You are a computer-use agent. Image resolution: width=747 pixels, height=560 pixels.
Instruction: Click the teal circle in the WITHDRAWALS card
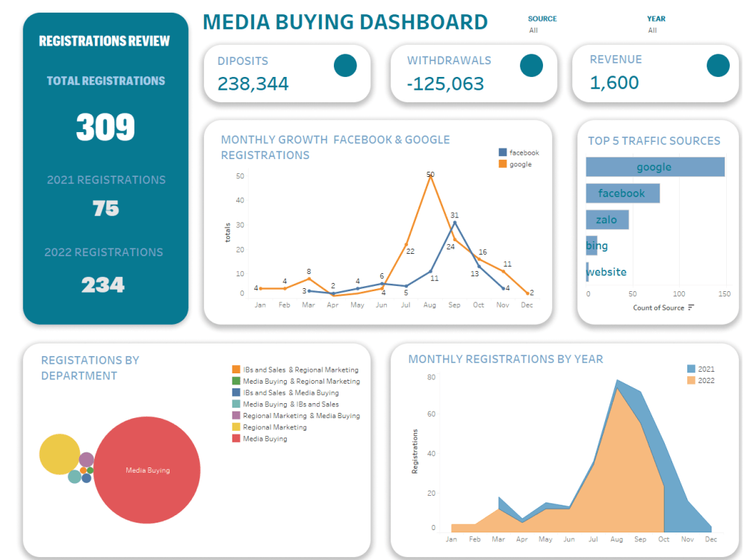tap(531, 66)
